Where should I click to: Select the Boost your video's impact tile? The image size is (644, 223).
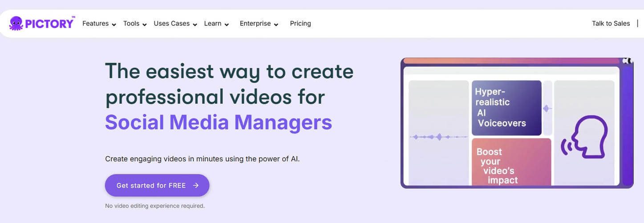click(511, 162)
